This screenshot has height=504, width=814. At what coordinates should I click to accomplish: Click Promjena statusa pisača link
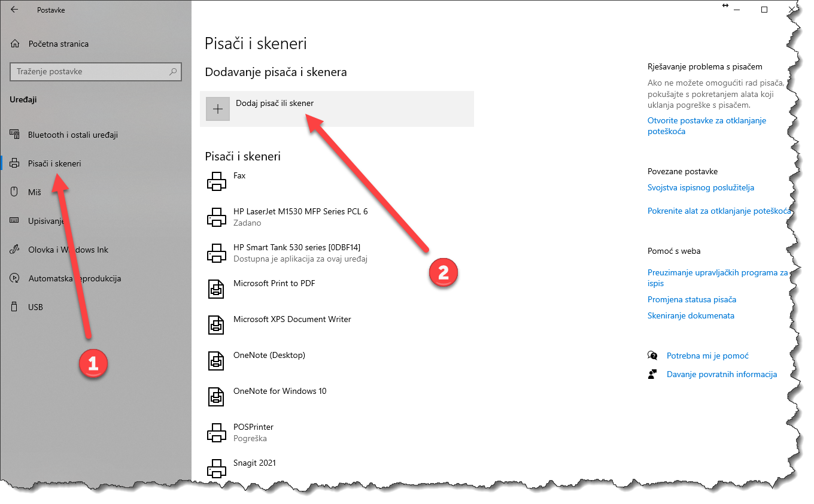pyautogui.click(x=691, y=299)
